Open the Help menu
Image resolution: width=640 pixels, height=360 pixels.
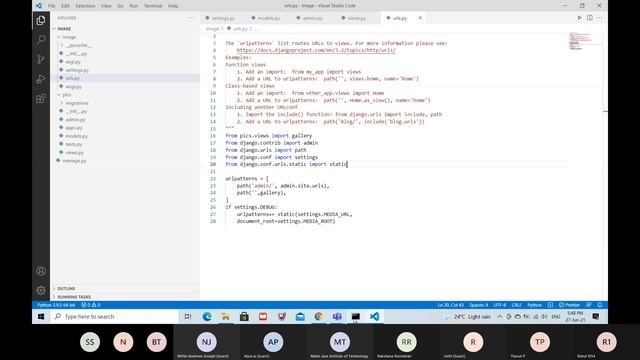pos(173,6)
